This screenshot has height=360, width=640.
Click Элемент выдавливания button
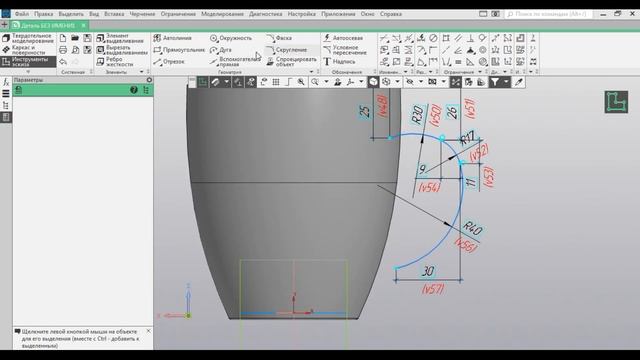(x=121, y=38)
